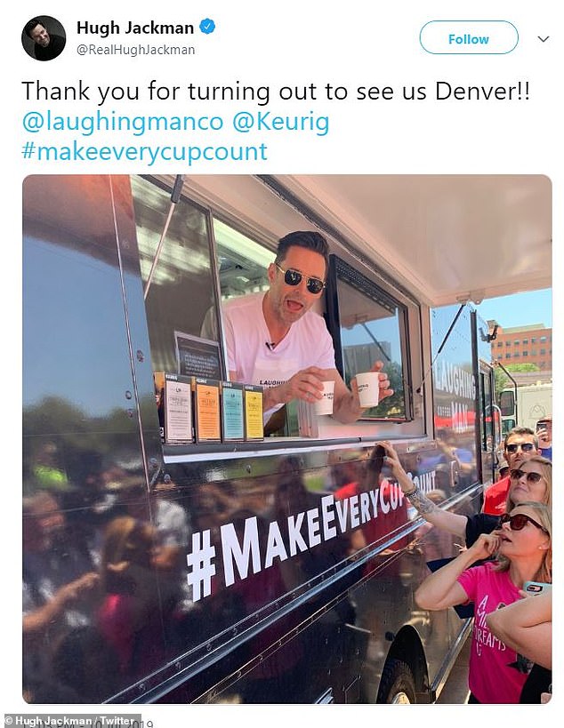Visit the @Keurig mention
This screenshot has width=564, height=728.
[280, 122]
